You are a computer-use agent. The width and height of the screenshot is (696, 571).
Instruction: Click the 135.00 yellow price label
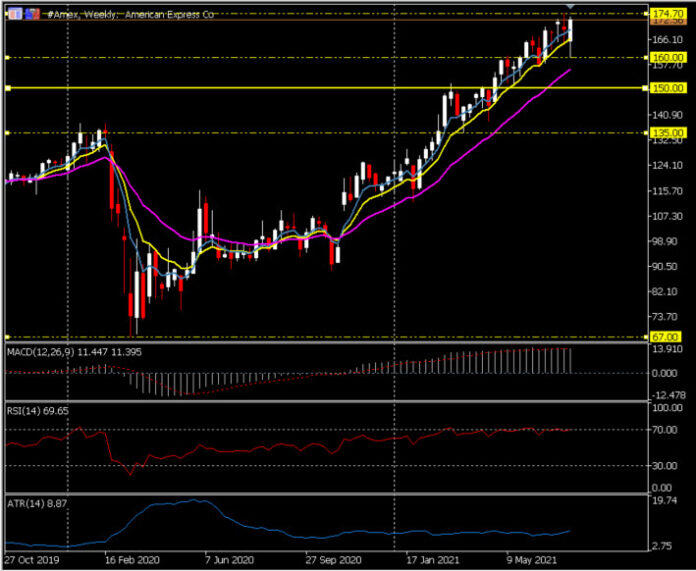667,132
